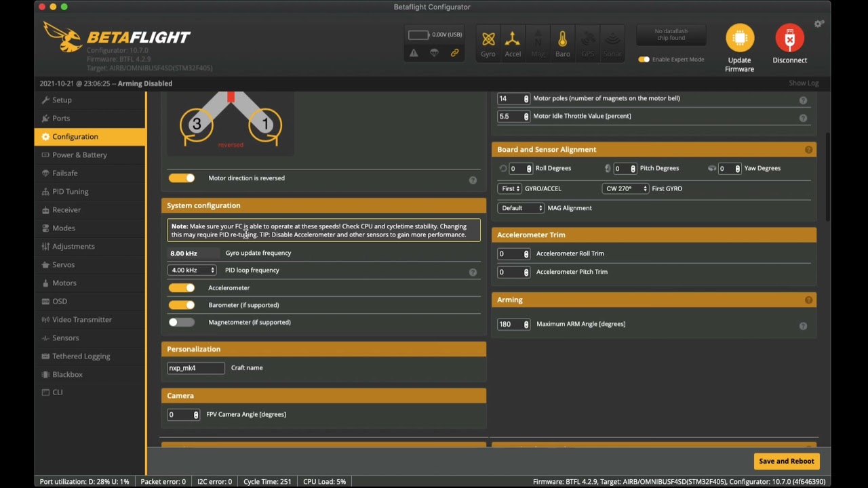The image size is (868, 488).
Task: Click the Receiver icon in sidebar
Action: pos(45,210)
